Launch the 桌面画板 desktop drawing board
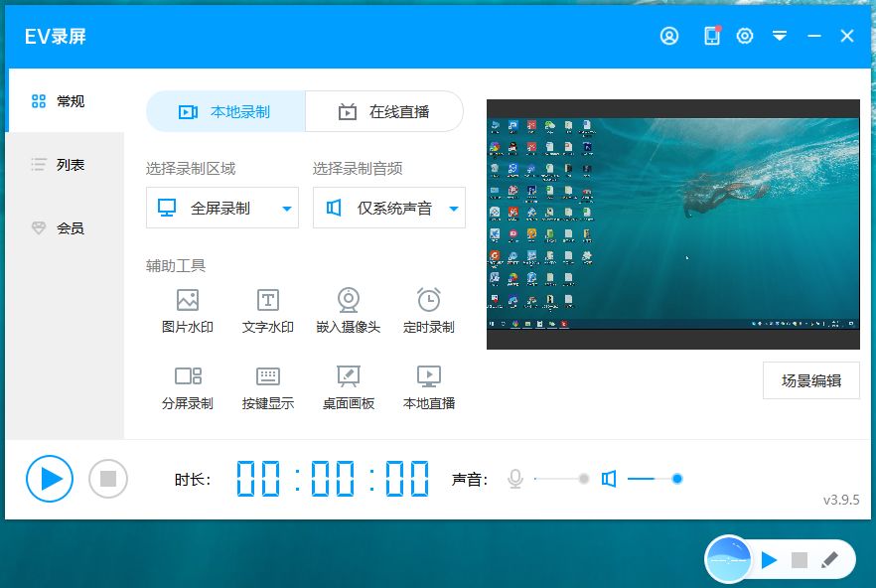 (x=348, y=386)
